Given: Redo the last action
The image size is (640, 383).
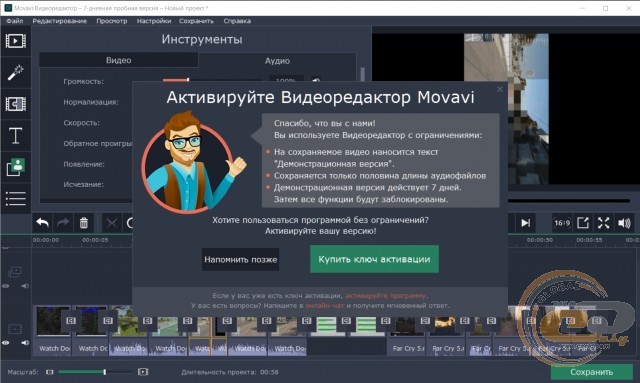Looking at the screenshot, I should (63, 223).
